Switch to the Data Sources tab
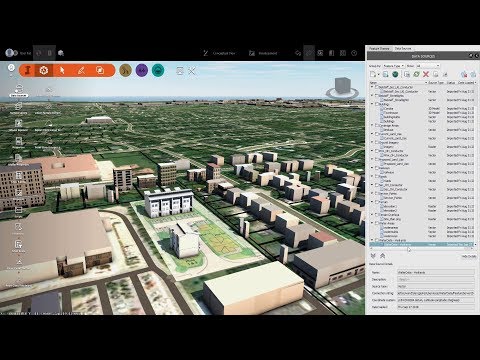 pos(403,49)
